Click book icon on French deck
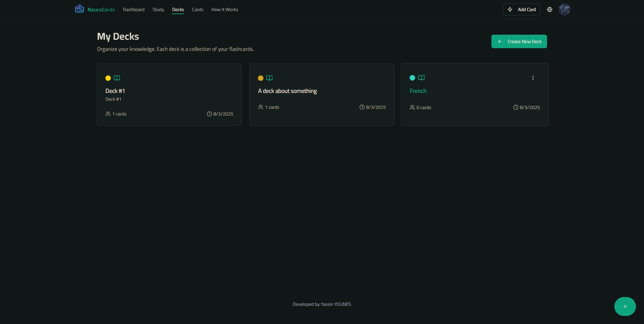 pos(421,78)
